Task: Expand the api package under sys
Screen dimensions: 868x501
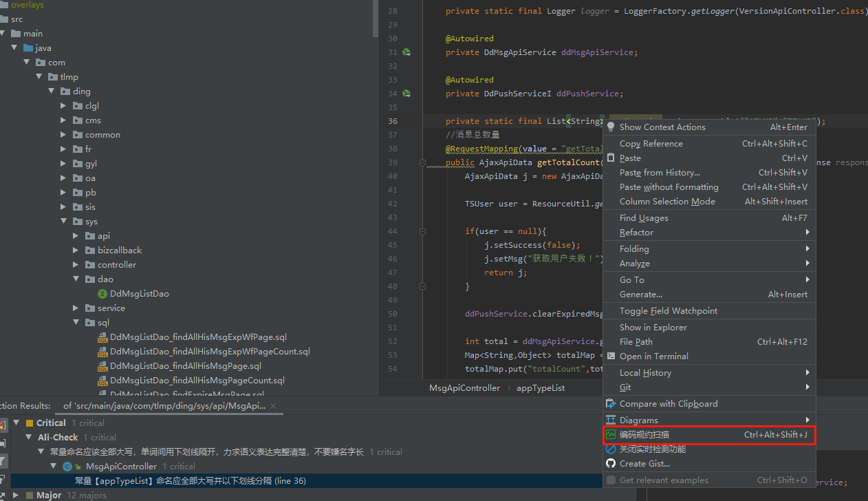Action: click(x=76, y=236)
